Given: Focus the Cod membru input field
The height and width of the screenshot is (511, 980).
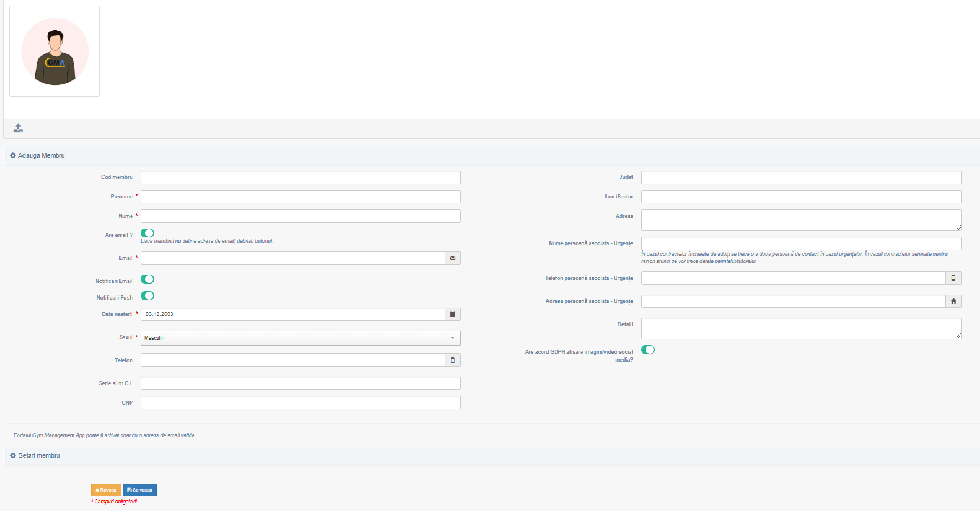Looking at the screenshot, I should click(301, 177).
